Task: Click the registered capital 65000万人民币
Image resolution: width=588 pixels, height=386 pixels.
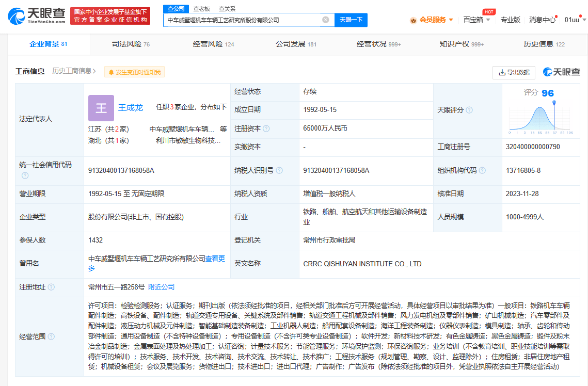Action: (x=325, y=128)
